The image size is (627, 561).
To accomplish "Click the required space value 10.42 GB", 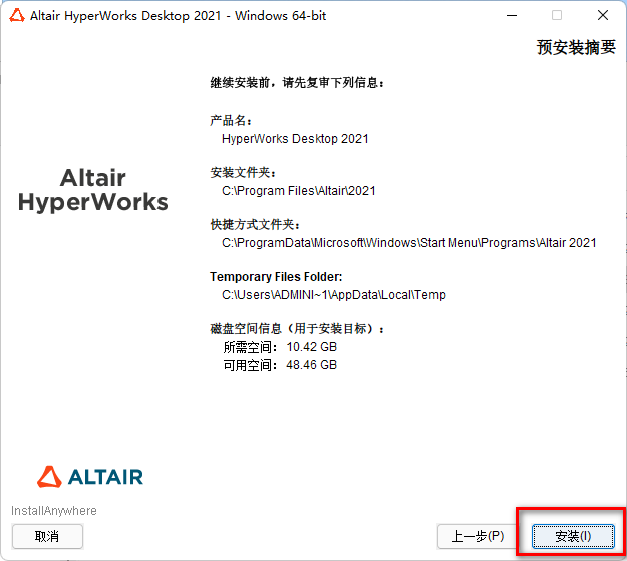I will point(311,347).
